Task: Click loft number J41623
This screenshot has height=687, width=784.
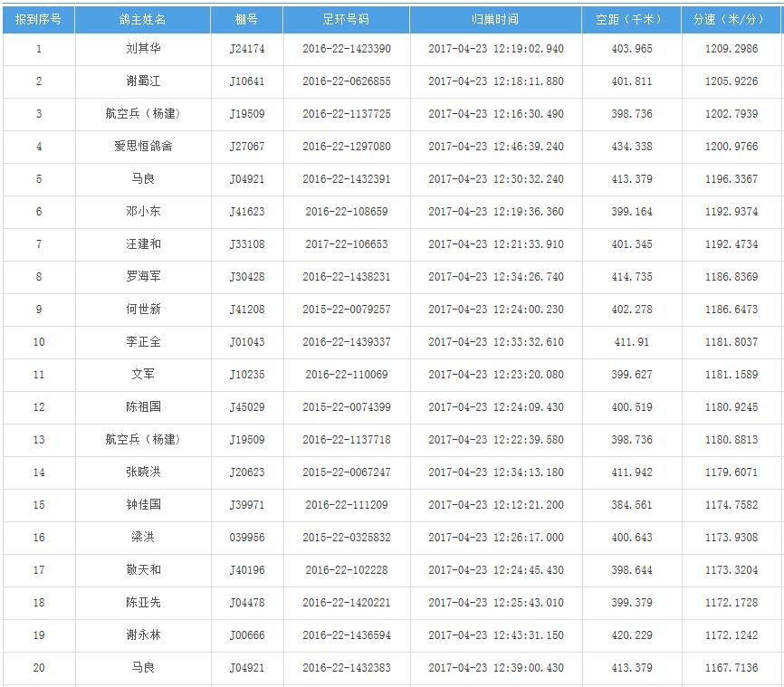Action: point(246,212)
